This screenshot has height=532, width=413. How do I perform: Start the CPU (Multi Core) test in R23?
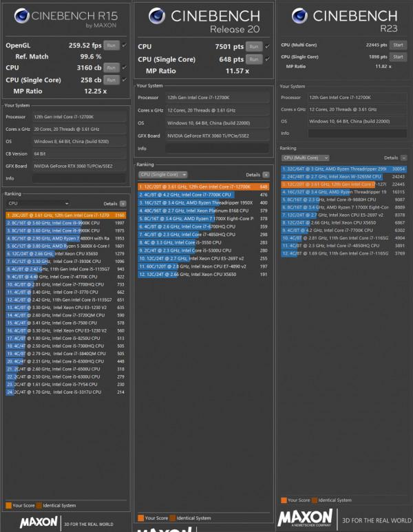click(x=397, y=45)
